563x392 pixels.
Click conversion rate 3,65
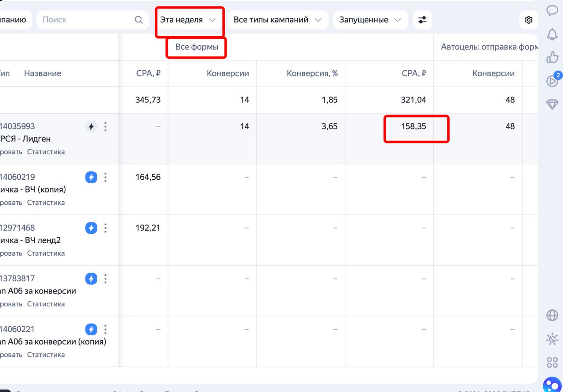(x=330, y=127)
